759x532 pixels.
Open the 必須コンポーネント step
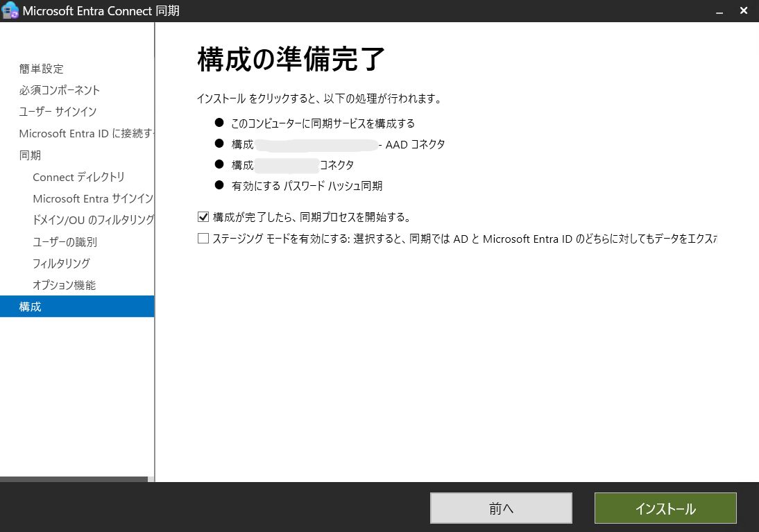[58, 90]
